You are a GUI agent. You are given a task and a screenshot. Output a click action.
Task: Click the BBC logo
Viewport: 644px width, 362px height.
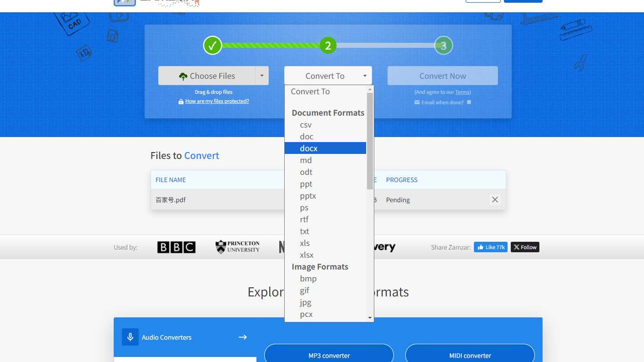[176, 247]
